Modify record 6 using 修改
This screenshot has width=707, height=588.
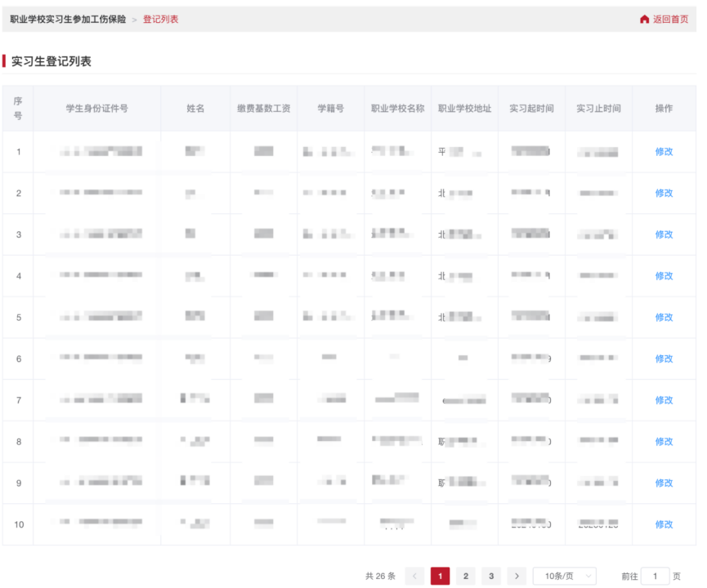point(664,359)
